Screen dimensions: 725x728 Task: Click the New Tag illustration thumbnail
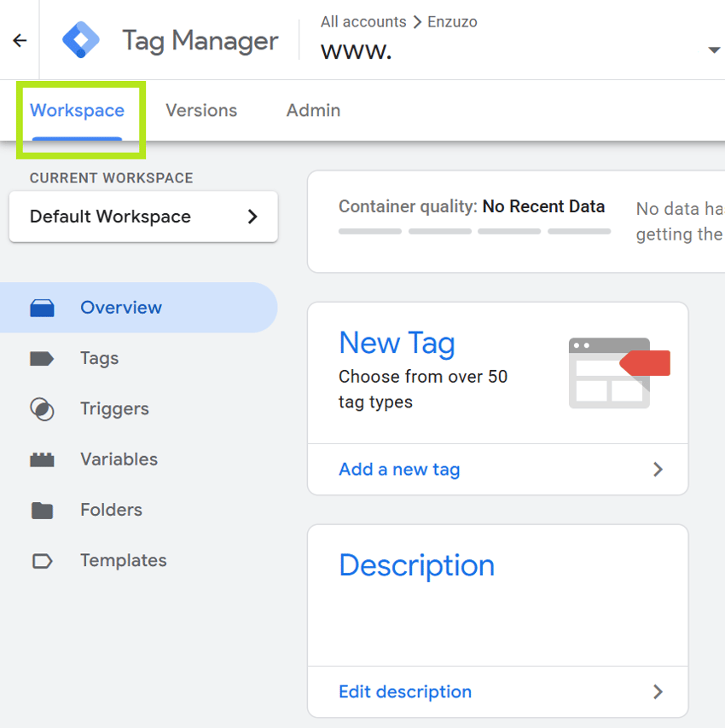click(616, 373)
